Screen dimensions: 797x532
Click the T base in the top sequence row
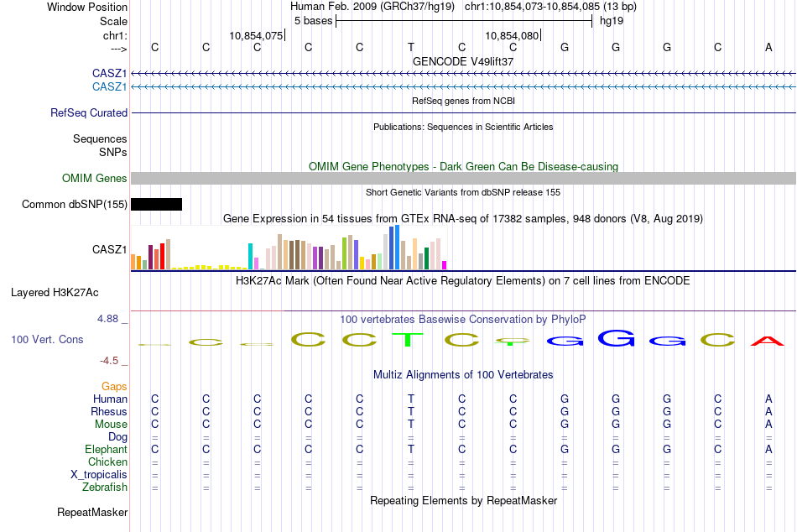(x=411, y=47)
